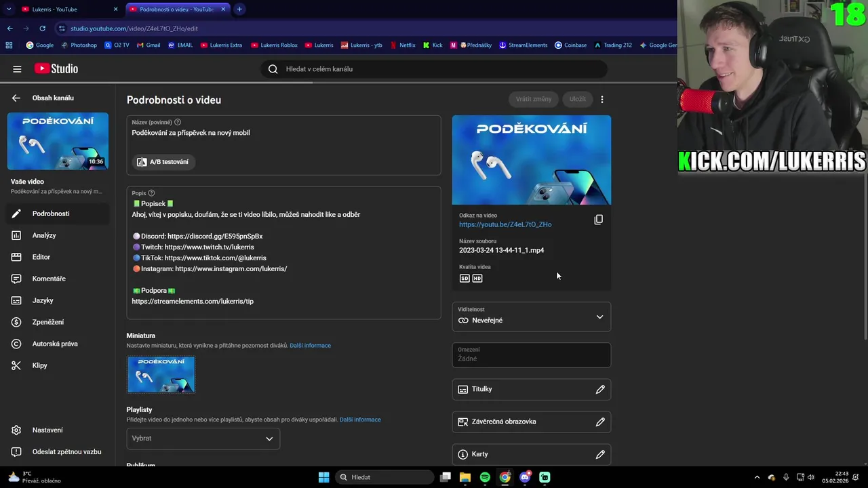Viewport: 868px width, 488px height.
Task: Click the video preview thumbnail on the right
Action: (532, 160)
